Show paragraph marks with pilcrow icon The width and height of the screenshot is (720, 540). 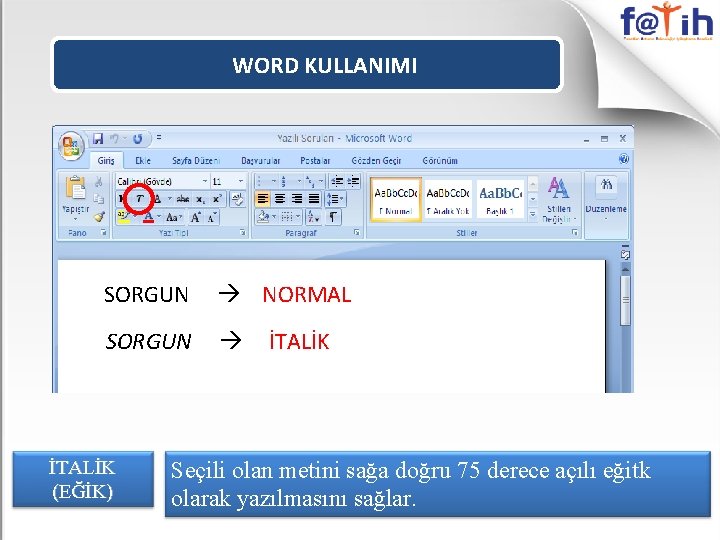pos(333,217)
